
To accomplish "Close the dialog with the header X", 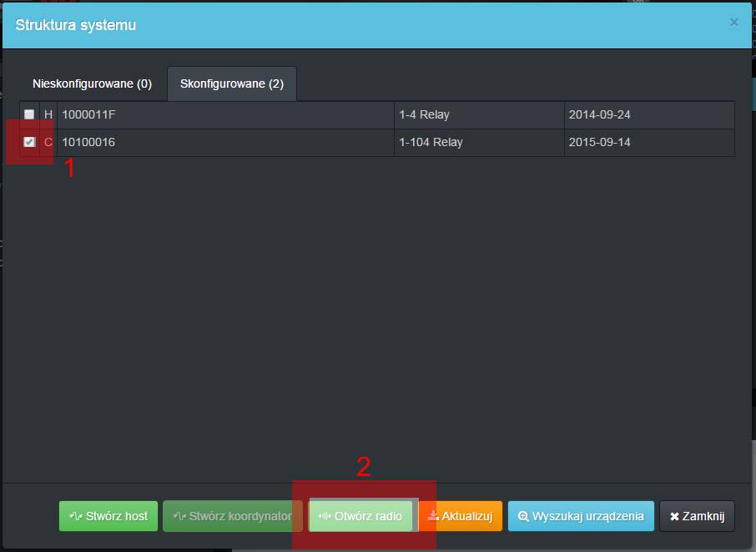I will point(733,23).
